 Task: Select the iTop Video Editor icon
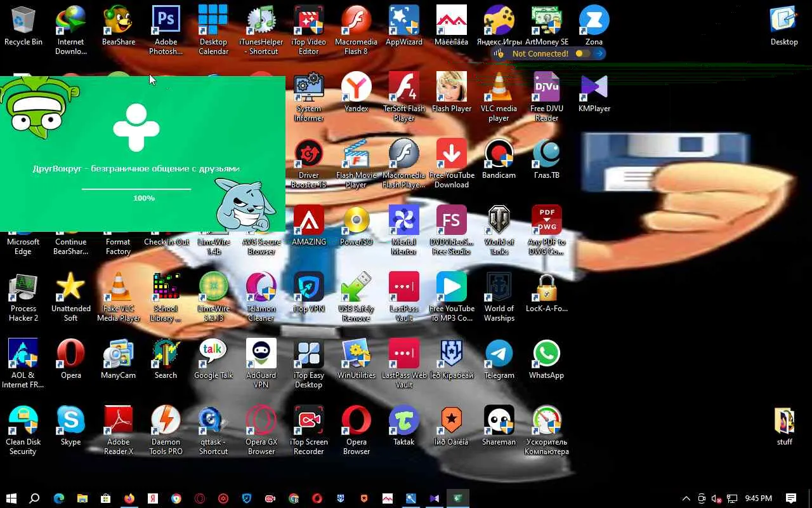pyautogui.click(x=309, y=30)
